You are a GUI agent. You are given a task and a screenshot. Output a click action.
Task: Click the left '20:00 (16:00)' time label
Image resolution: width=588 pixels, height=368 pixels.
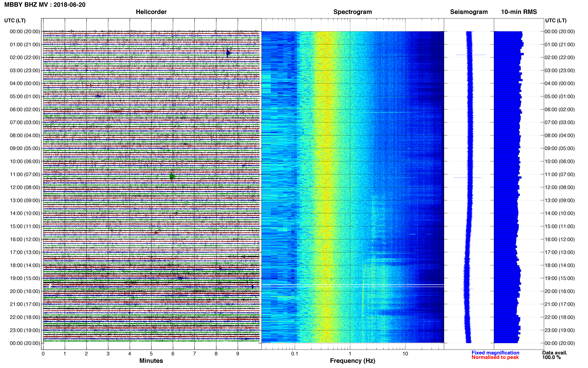(25, 291)
